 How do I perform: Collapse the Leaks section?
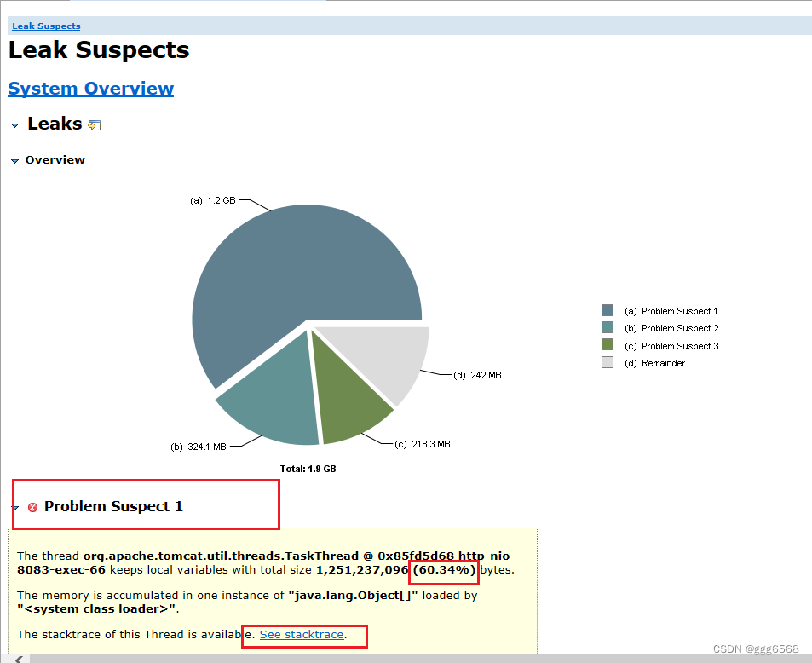14,124
